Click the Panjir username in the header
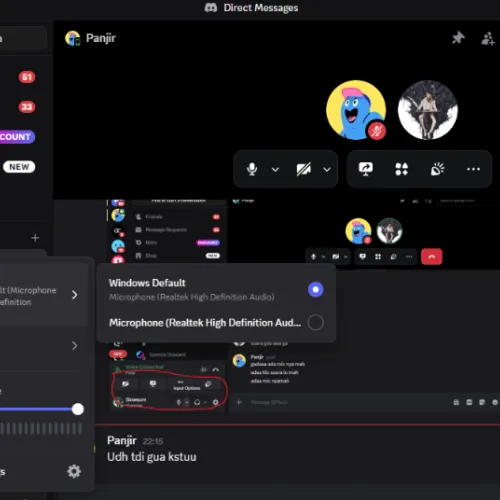 click(x=101, y=38)
